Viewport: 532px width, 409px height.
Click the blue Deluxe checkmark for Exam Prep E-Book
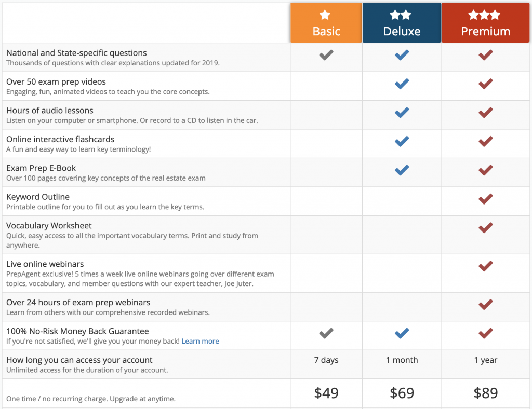pos(402,170)
